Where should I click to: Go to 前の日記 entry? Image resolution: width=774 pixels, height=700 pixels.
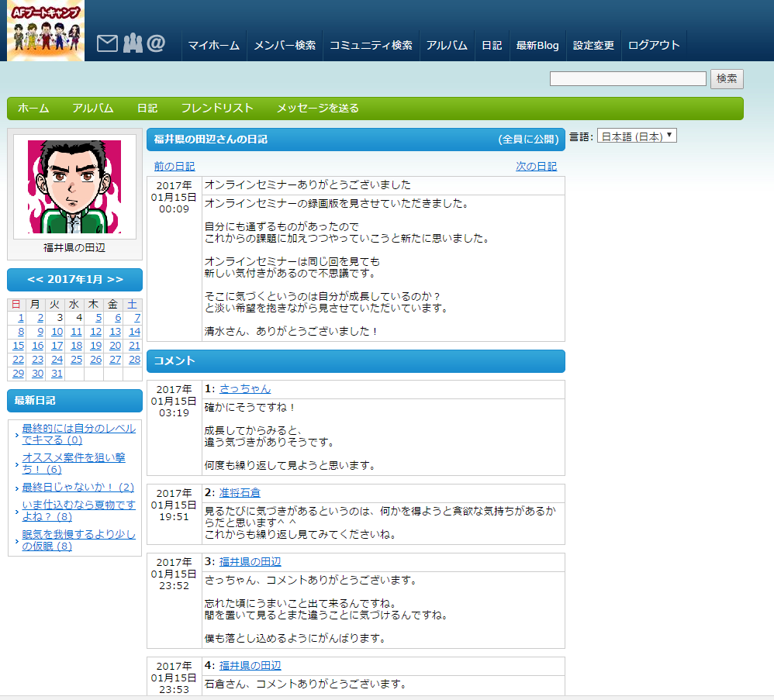click(x=174, y=167)
